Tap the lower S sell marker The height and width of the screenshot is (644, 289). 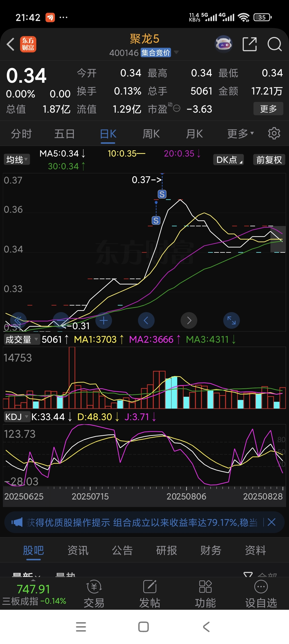click(x=156, y=220)
